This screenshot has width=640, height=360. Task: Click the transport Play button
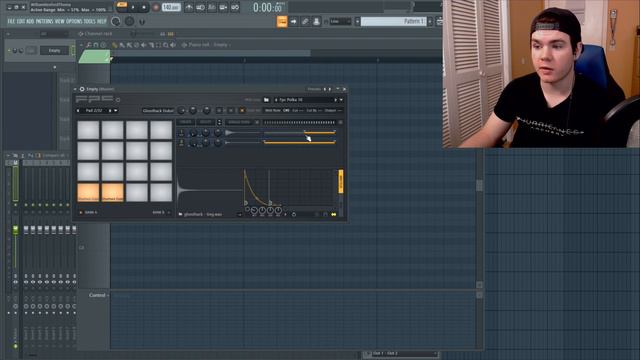click(x=133, y=7)
